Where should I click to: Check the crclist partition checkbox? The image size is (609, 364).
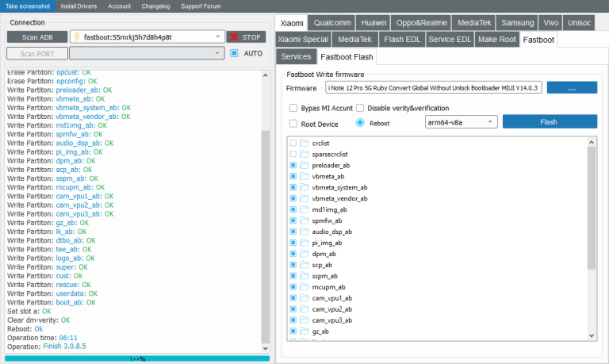pyautogui.click(x=293, y=143)
